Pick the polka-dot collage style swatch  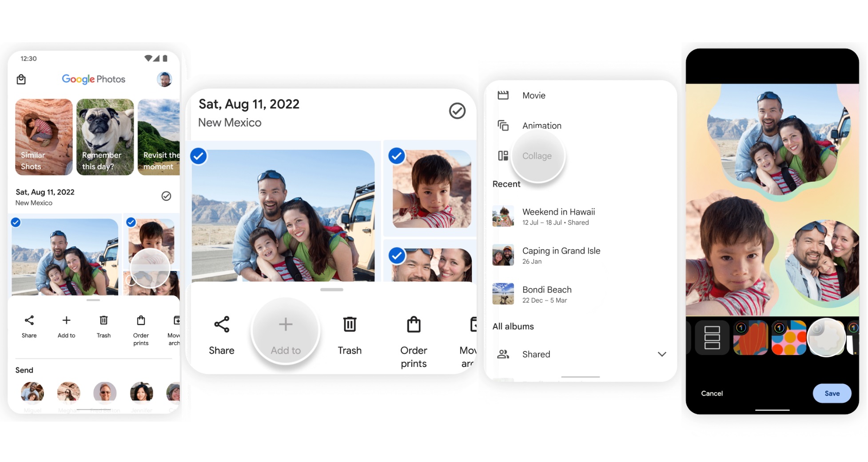789,338
